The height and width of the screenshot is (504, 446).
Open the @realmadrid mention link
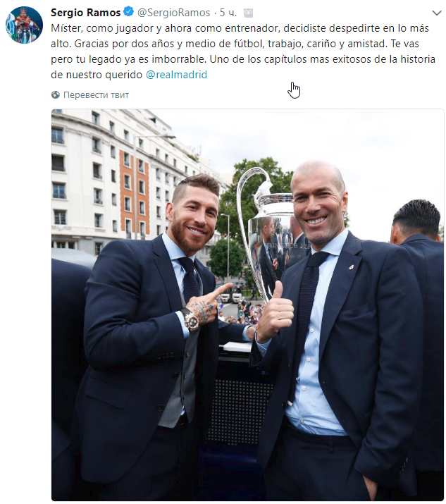[176, 75]
